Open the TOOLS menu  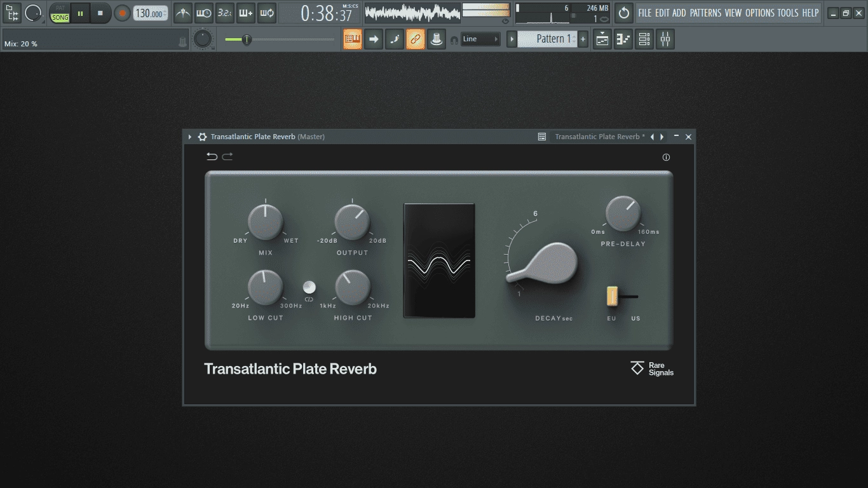click(788, 13)
